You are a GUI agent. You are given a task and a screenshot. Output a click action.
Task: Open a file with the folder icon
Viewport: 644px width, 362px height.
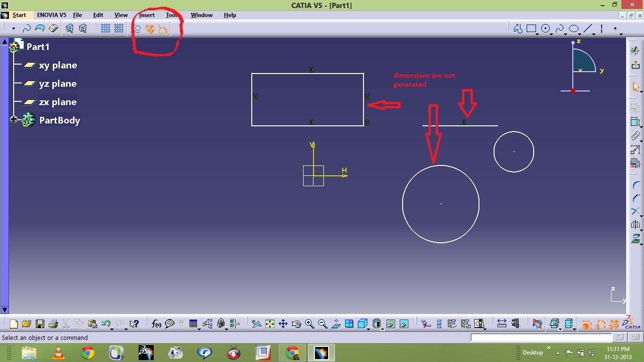26,324
